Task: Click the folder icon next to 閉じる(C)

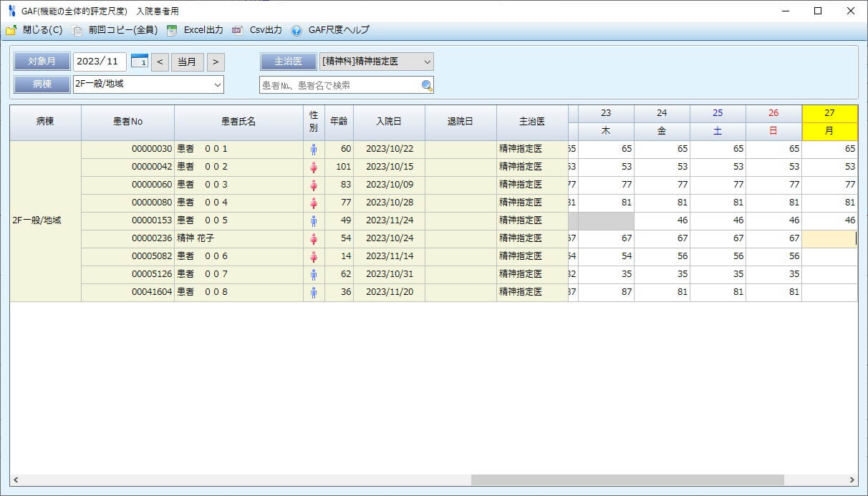Action: 9,31
